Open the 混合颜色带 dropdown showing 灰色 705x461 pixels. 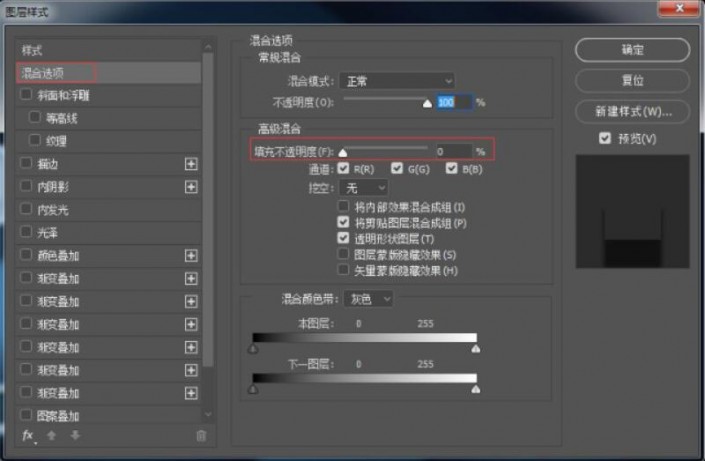point(368,299)
